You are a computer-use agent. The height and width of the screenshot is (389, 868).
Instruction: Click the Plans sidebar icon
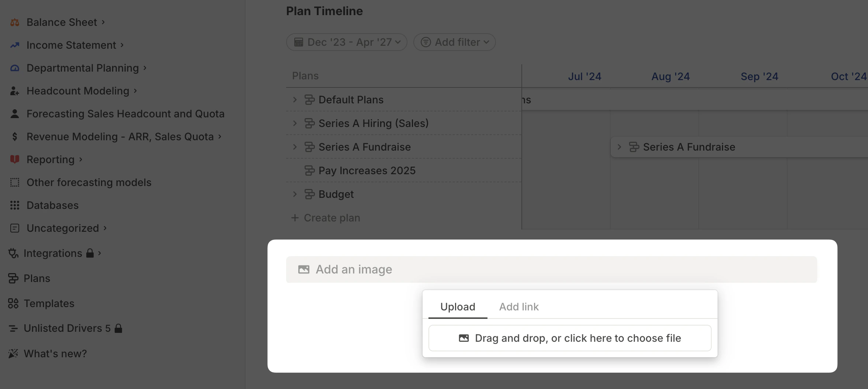click(14, 278)
